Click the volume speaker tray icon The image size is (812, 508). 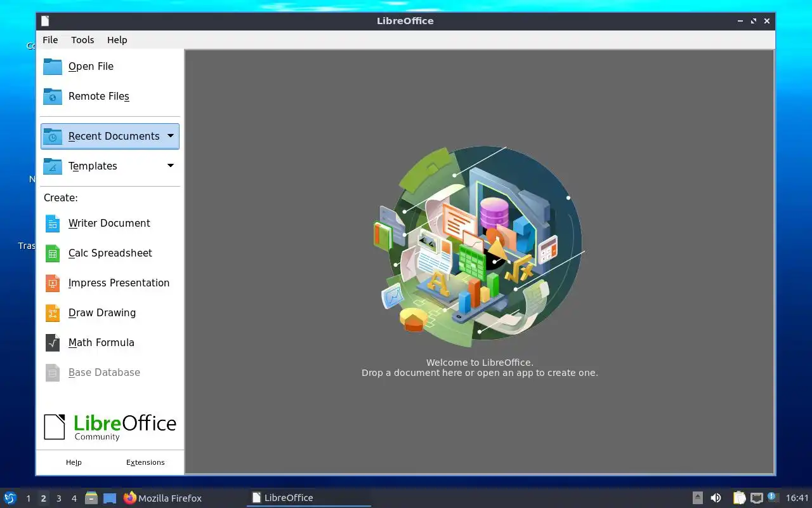716,498
